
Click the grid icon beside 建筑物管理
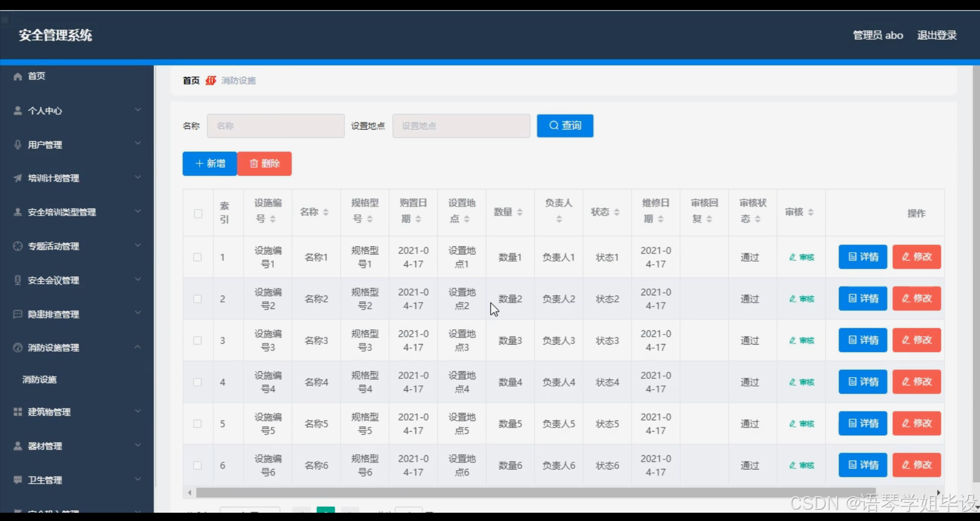pyautogui.click(x=18, y=412)
